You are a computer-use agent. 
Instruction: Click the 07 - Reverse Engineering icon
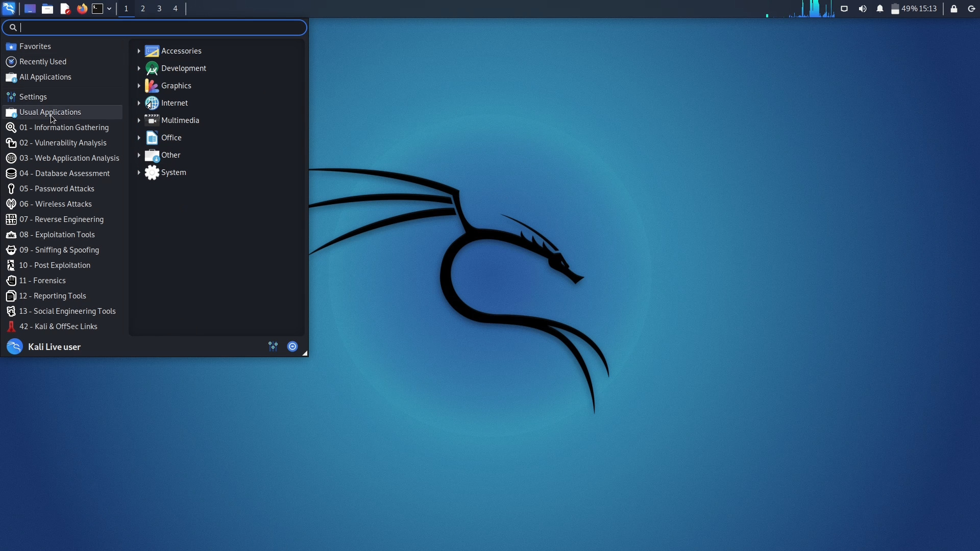pyautogui.click(x=11, y=219)
